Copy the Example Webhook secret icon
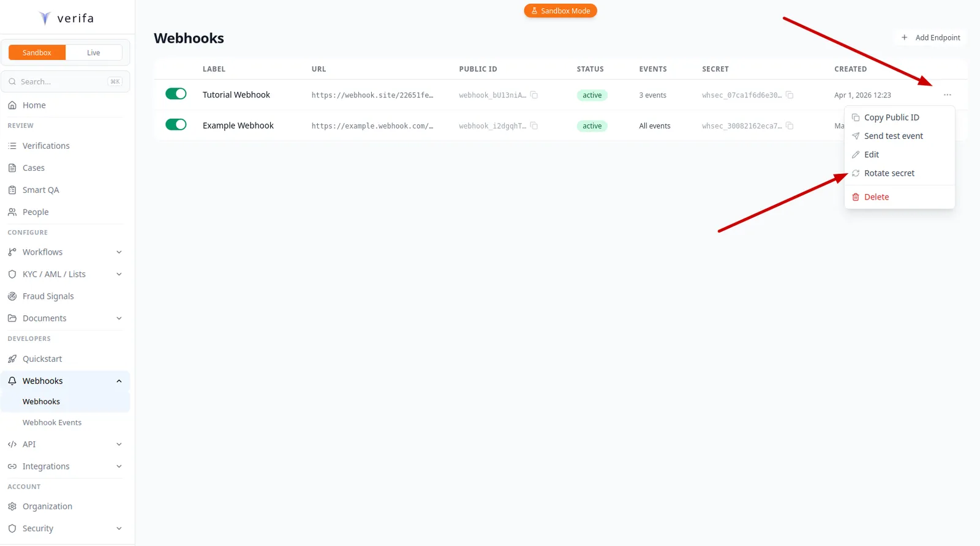 click(790, 125)
